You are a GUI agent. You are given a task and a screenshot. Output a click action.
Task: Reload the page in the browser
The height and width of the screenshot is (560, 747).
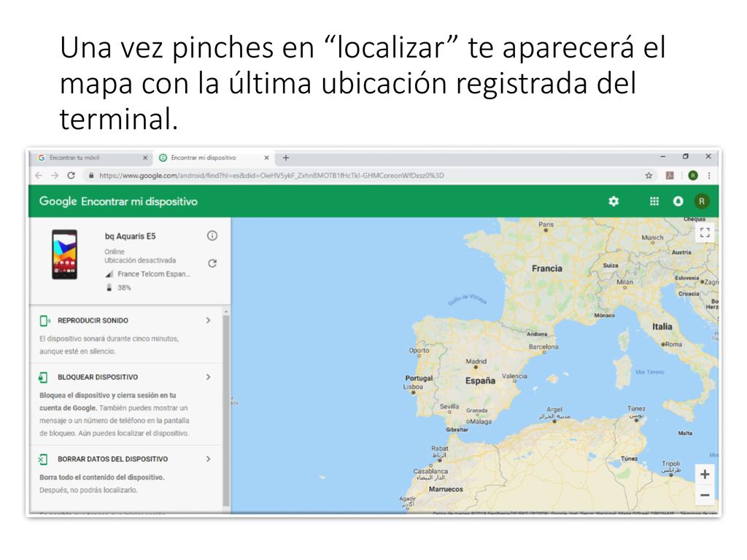71,175
